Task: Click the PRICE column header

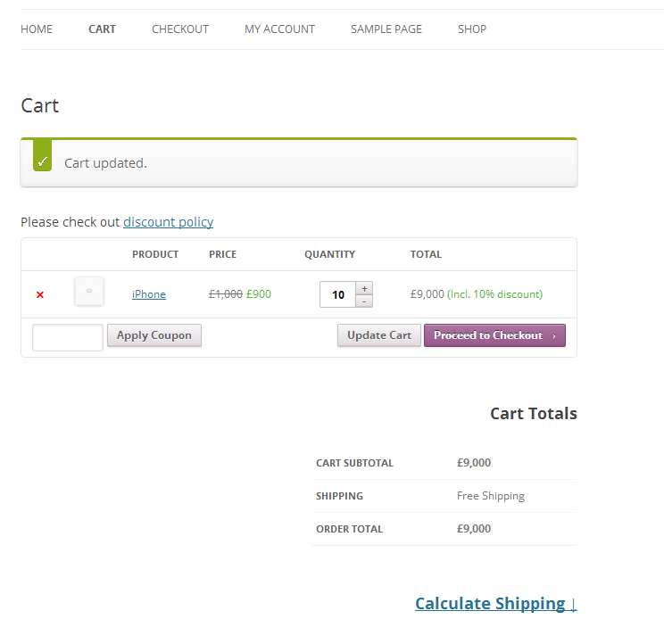Action: point(223,254)
